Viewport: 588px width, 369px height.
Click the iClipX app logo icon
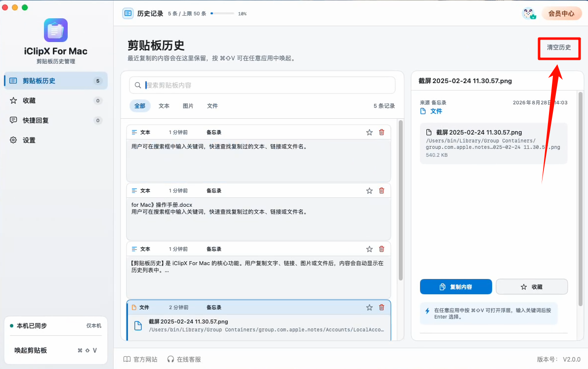click(55, 30)
